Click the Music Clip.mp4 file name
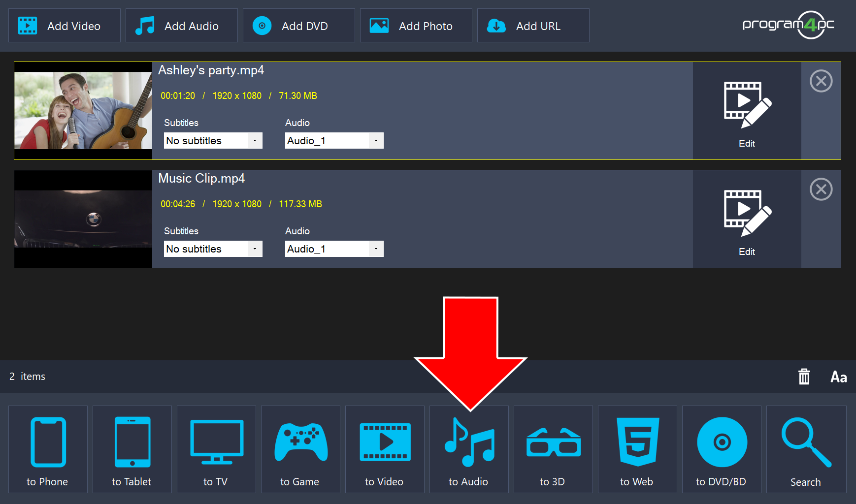 (201, 179)
